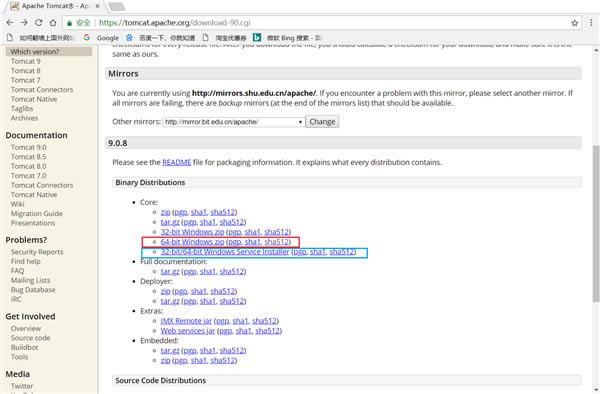Open the Which version? sidebar link
Screen dimensions: 600x394
[35, 52]
